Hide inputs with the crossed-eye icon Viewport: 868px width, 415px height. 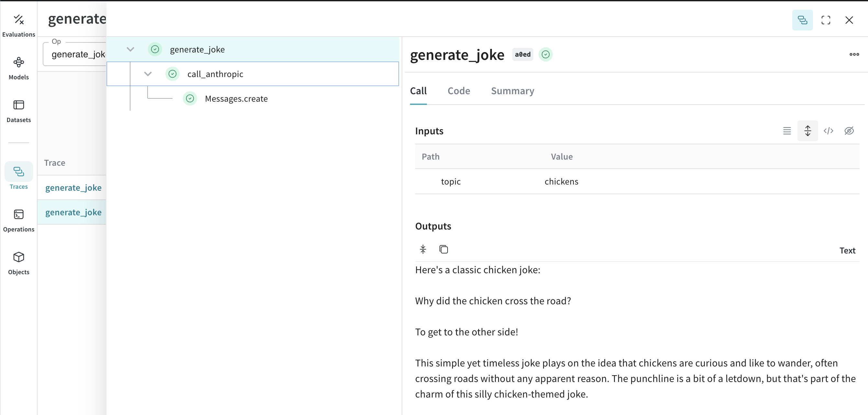[x=849, y=131]
